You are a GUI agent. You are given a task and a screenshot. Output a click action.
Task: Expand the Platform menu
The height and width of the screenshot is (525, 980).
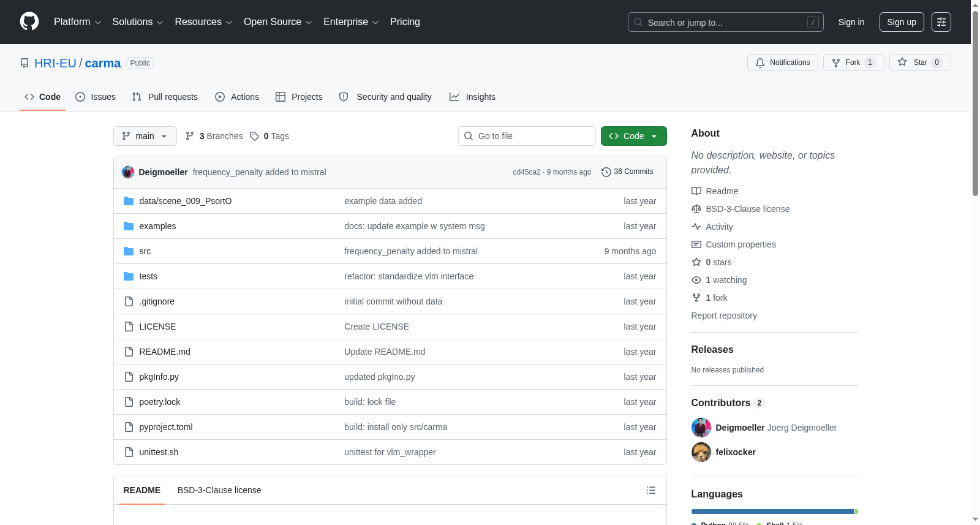(x=77, y=22)
